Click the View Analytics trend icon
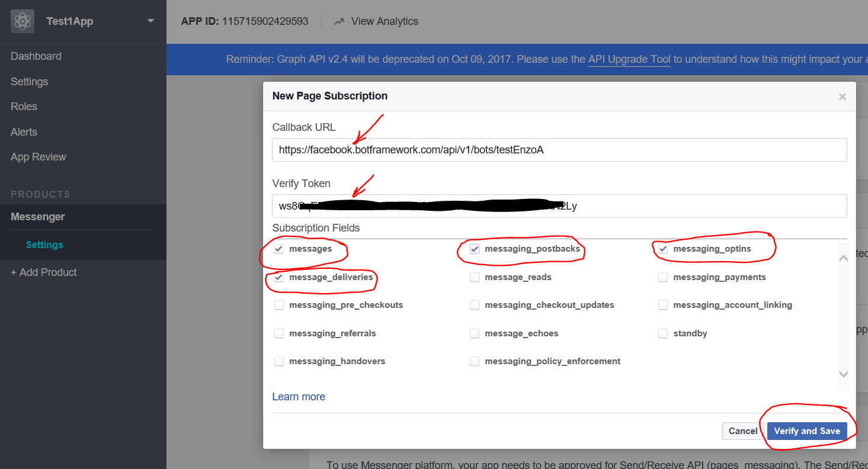The height and width of the screenshot is (469, 868). (x=339, y=21)
